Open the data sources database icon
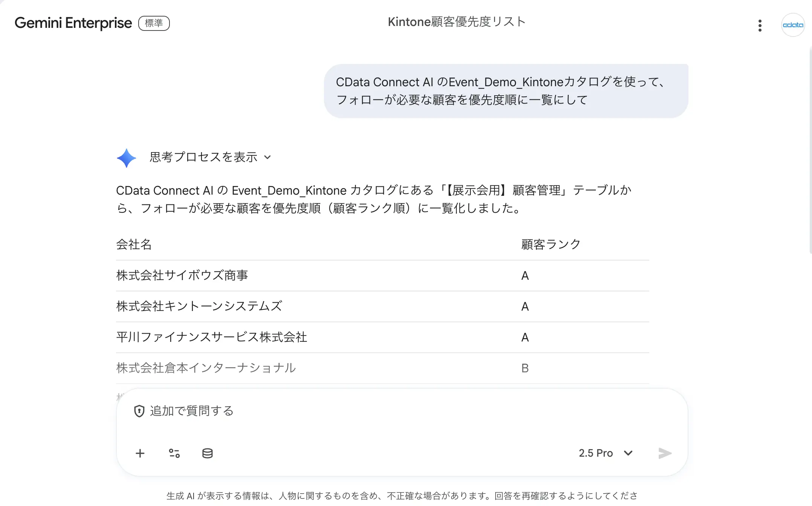Image resolution: width=812 pixels, height=506 pixels. (208, 453)
